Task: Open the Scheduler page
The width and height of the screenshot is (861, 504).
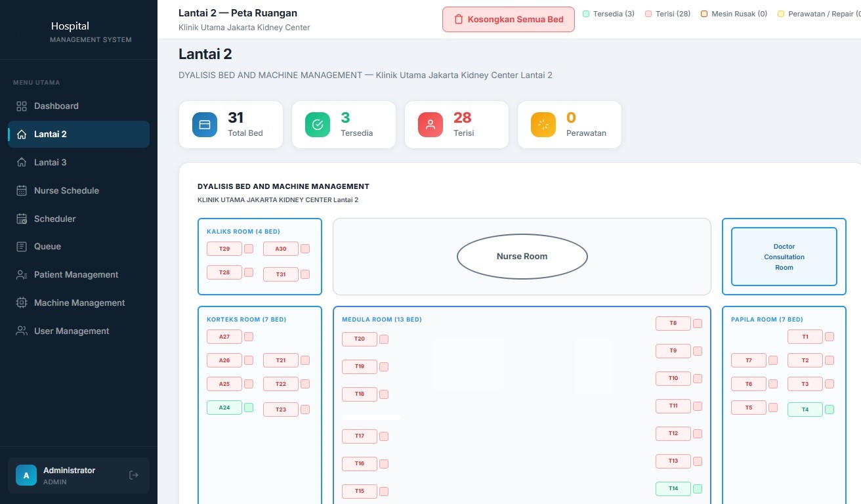Action: pyautogui.click(x=79, y=219)
